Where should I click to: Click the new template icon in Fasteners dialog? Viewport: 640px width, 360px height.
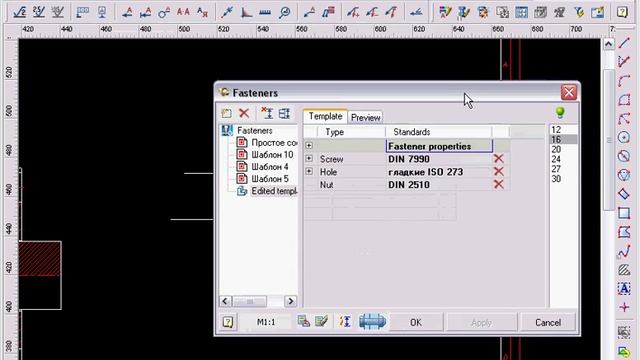[x=227, y=113]
